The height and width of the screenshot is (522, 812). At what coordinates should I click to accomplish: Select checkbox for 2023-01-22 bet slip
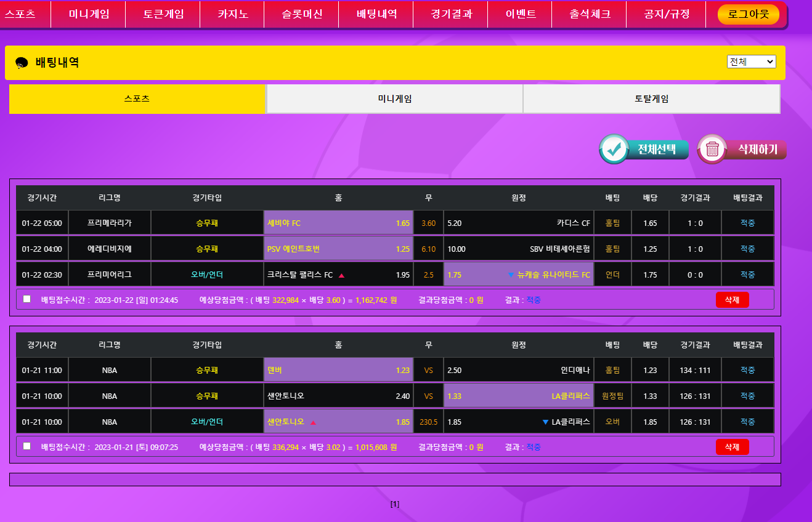tap(26, 299)
